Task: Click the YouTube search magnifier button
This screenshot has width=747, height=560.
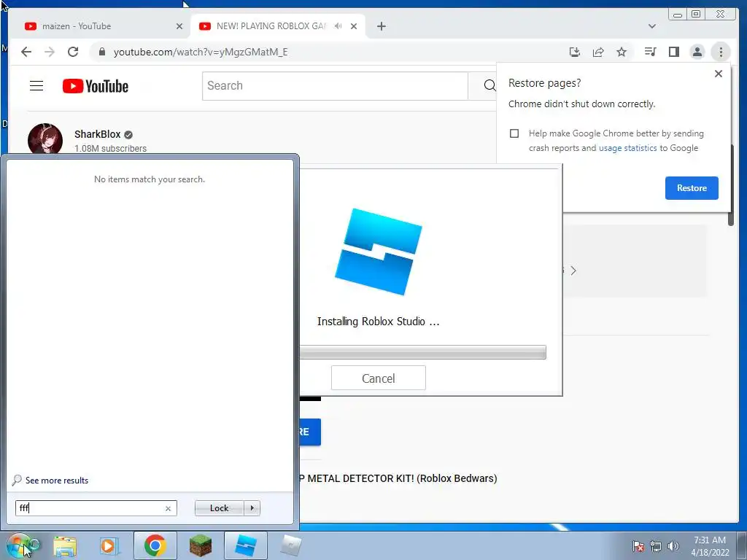Action: [x=489, y=86]
